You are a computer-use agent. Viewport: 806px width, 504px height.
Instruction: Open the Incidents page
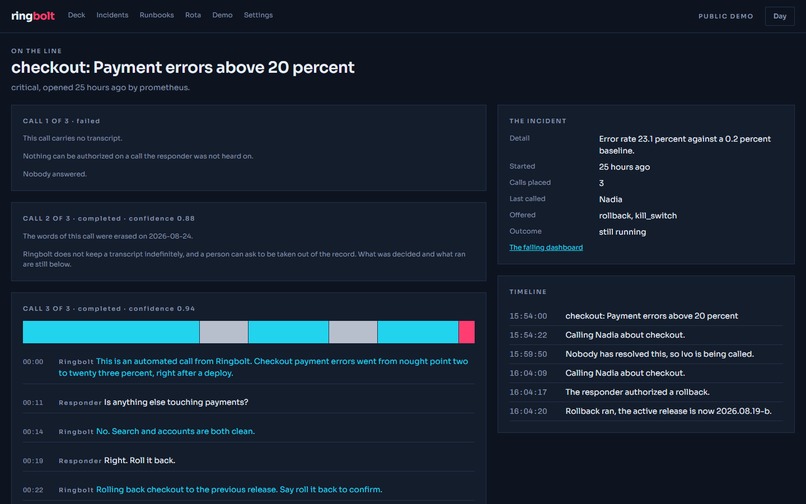pos(112,15)
